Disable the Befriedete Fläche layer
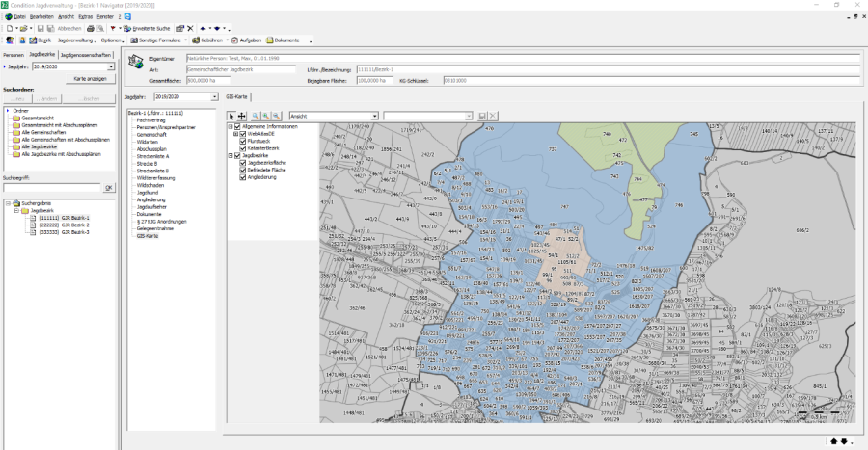 [243, 170]
